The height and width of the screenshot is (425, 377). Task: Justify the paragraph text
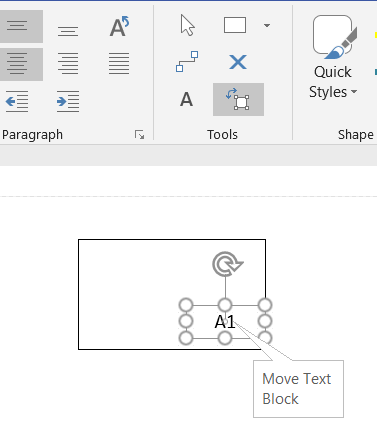(119, 64)
